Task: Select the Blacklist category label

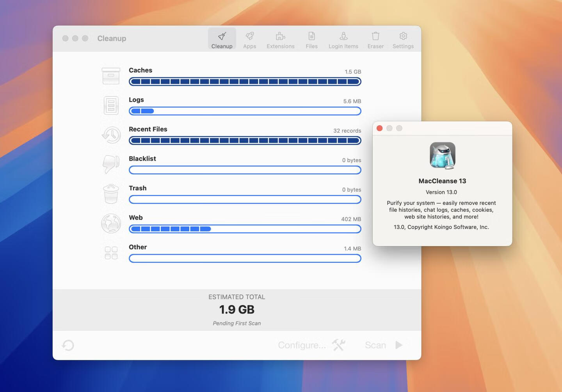Action: click(142, 159)
